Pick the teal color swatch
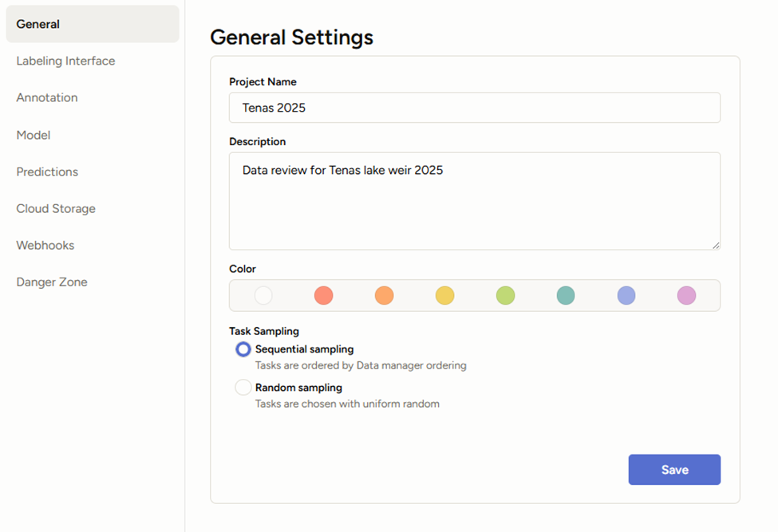 [565, 295]
